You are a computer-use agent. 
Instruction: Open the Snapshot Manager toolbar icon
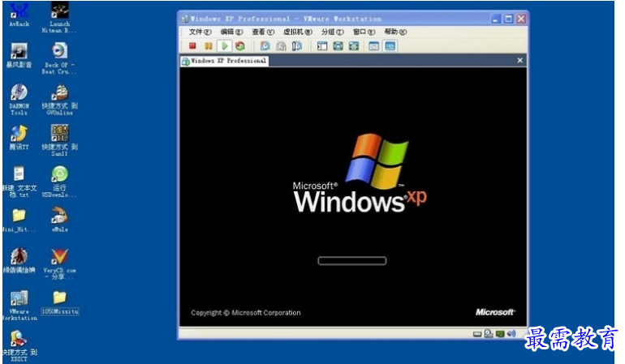[296, 46]
